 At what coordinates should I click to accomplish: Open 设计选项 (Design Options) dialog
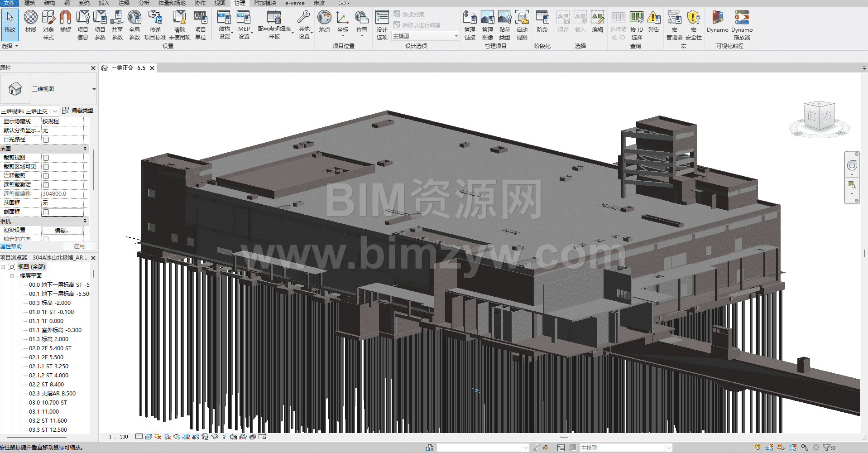pyautogui.click(x=382, y=25)
